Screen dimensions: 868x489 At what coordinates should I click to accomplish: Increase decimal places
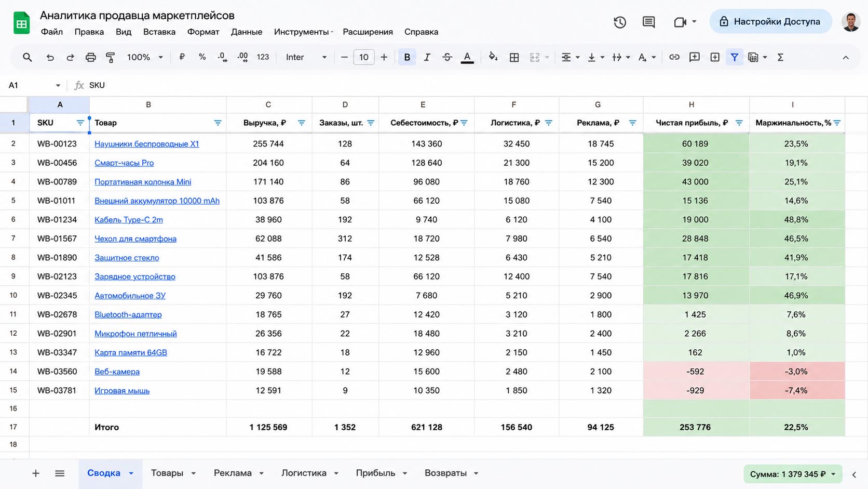(x=242, y=57)
